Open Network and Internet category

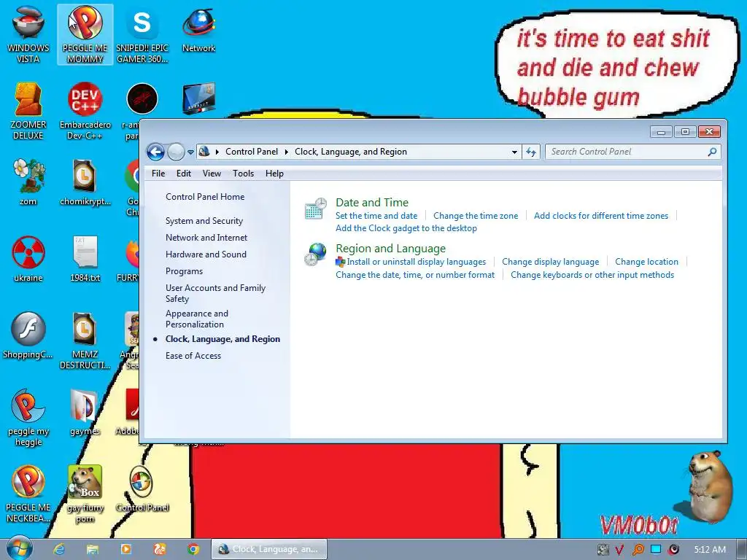pyautogui.click(x=206, y=238)
